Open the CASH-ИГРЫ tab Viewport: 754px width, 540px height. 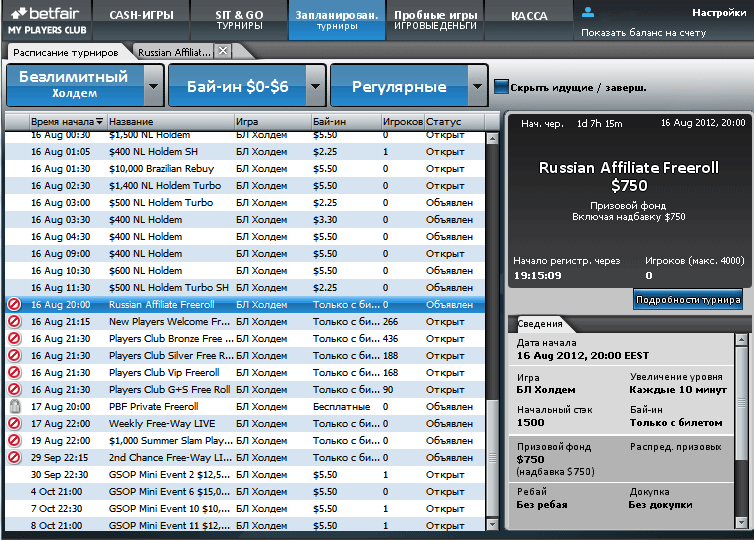[141, 20]
